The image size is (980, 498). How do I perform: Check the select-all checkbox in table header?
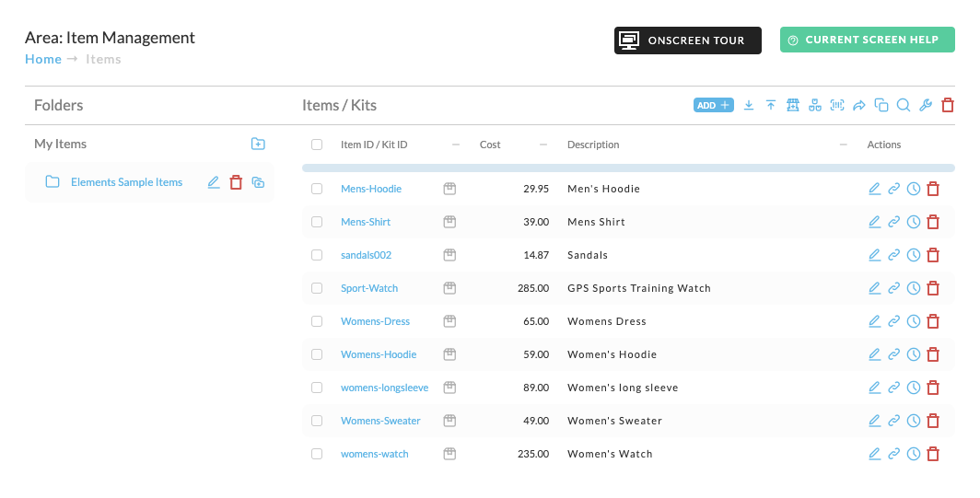[317, 145]
